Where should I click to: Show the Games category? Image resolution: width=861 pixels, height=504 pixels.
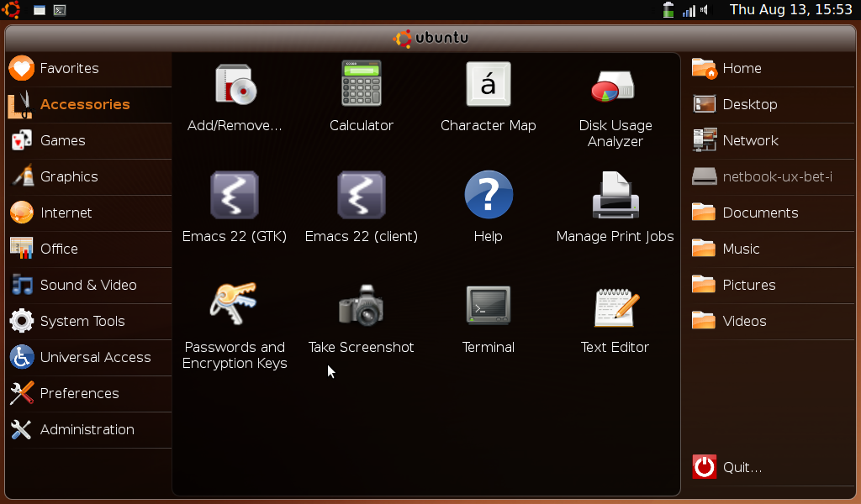tap(89, 141)
